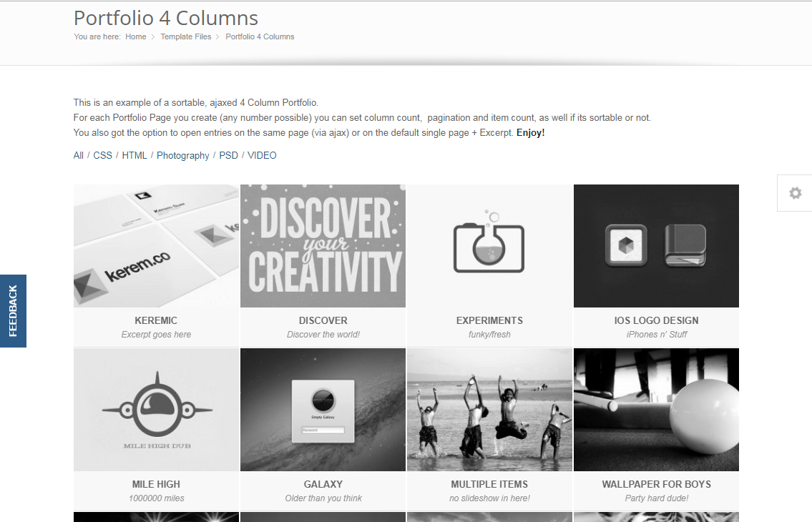Viewport: 812px width, 522px height.
Task: Go to Home breadcrumb link
Action: tap(135, 36)
